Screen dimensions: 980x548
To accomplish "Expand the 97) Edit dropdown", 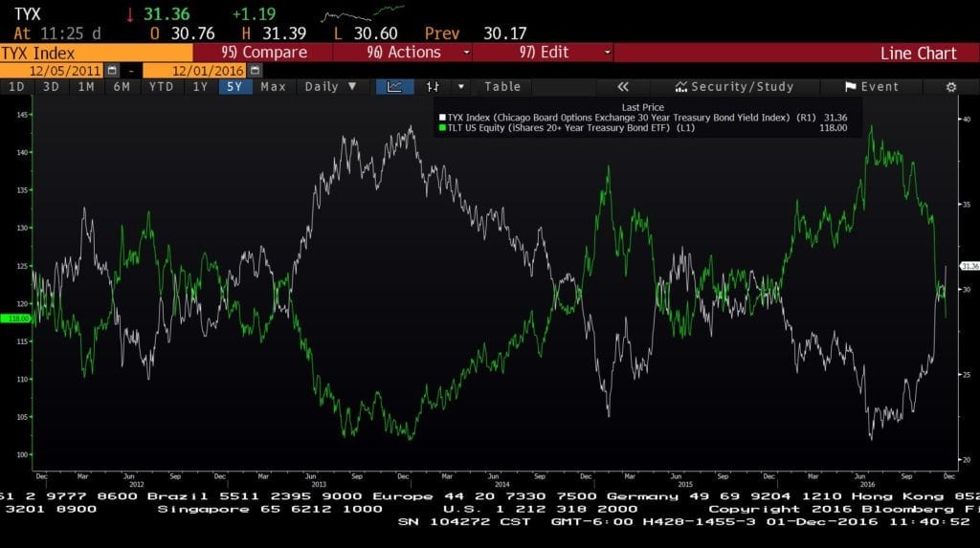I will click(x=607, y=53).
